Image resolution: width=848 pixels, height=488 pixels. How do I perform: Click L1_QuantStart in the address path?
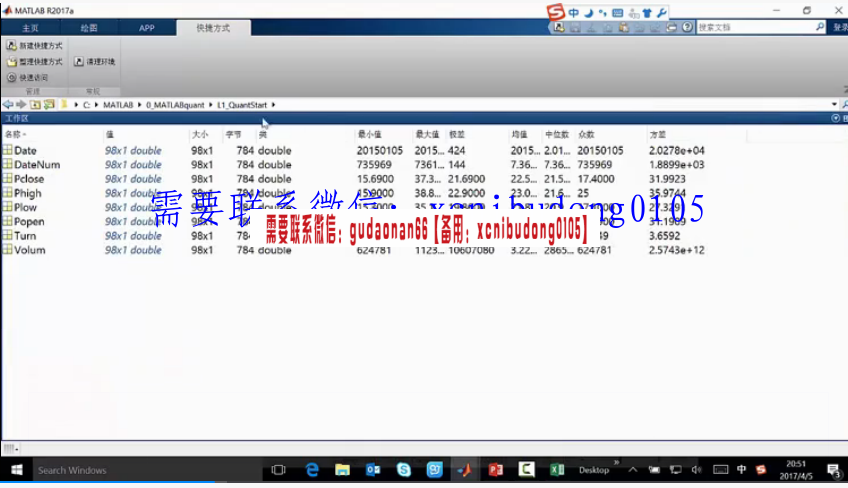242,105
